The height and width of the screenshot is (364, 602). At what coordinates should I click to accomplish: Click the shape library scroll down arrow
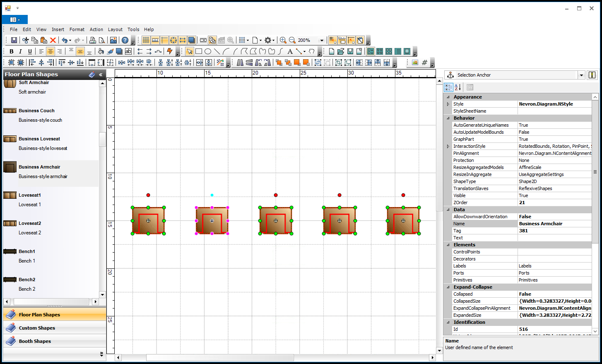coord(103,295)
